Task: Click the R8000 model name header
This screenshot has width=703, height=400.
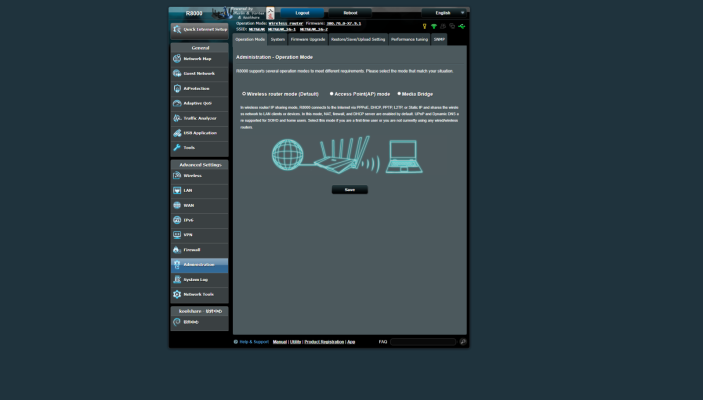Action: (x=194, y=13)
